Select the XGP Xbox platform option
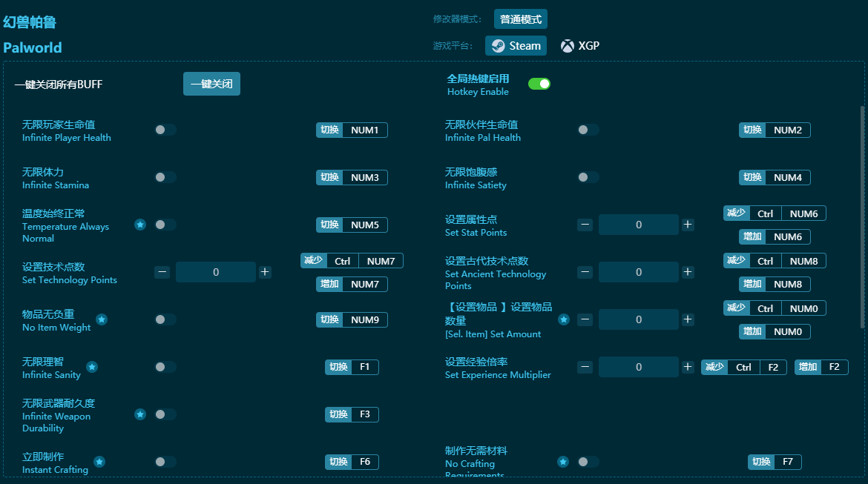This screenshot has height=484, width=868. pos(579,45)
